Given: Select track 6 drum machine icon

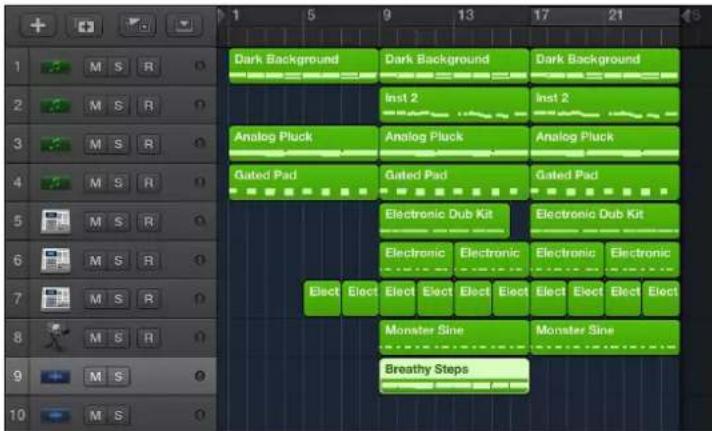Looking at the screenshot, I should pos(55,260).
